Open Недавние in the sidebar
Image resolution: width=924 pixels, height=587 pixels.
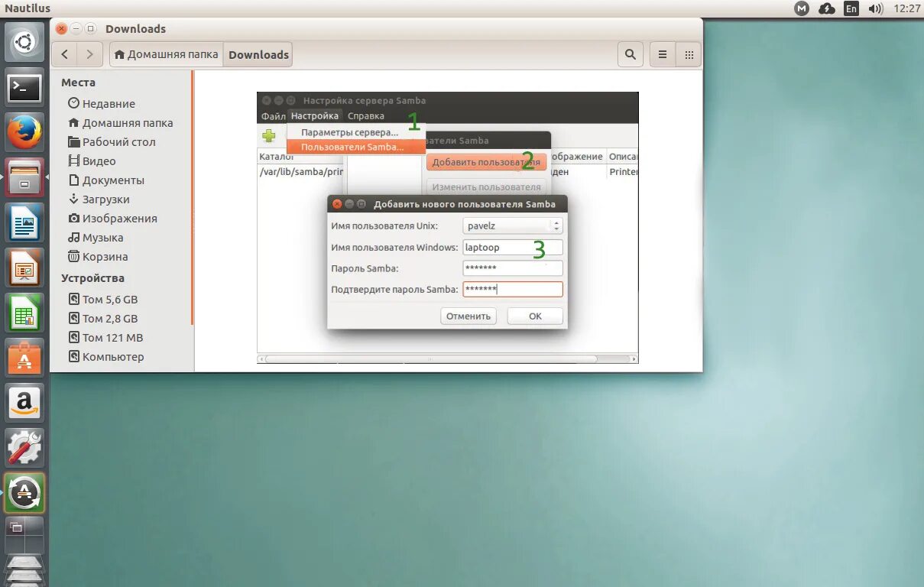coord(109,103)
